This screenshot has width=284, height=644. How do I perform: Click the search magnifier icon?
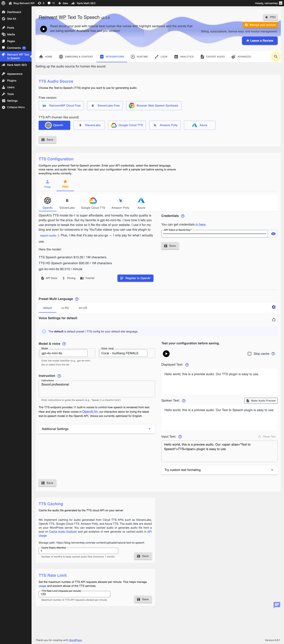point(276,57)
